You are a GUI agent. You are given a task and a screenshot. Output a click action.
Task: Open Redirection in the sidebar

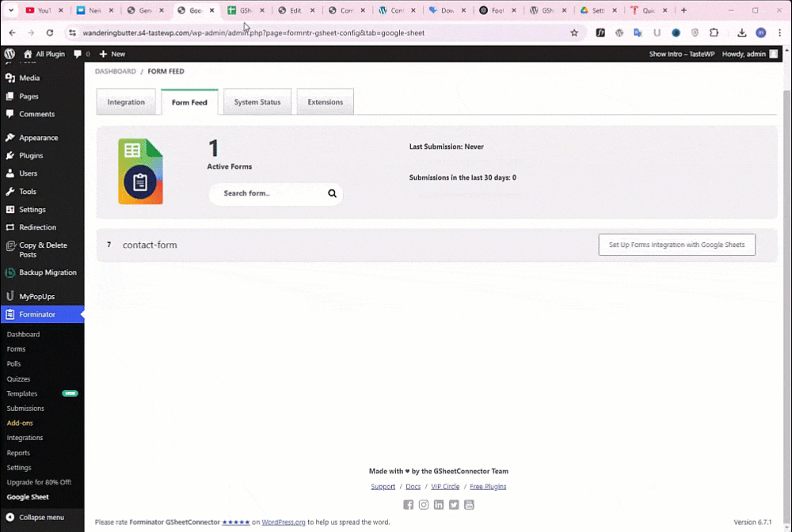pyautogui.click(x=37, y=227)
